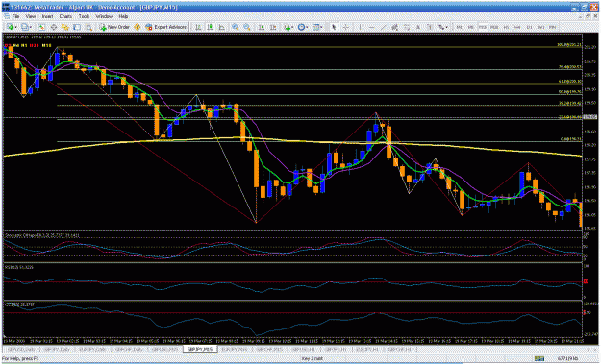Pick the Horizontal Line drawing tool

pyautogui.click(x=371, y=27)
